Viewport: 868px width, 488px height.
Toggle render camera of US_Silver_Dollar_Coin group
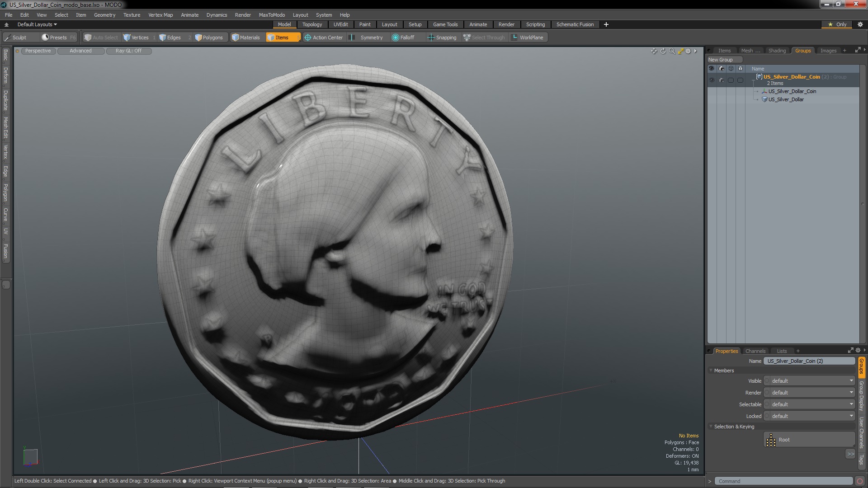pos(722,80)
